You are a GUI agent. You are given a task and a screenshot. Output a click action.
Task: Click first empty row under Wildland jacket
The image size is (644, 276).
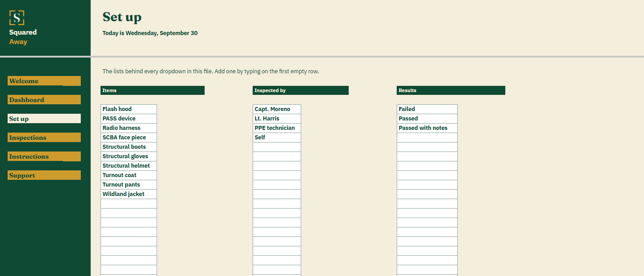point(129,204)
